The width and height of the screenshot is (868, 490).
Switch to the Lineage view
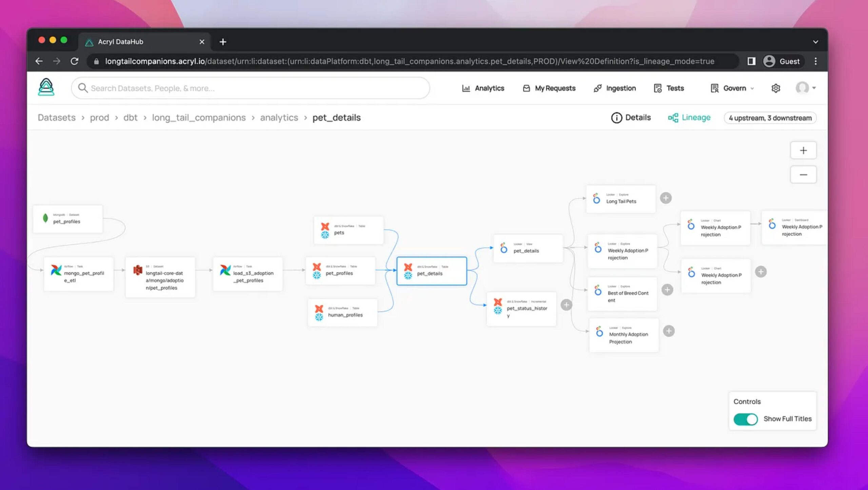pos(689,118)
